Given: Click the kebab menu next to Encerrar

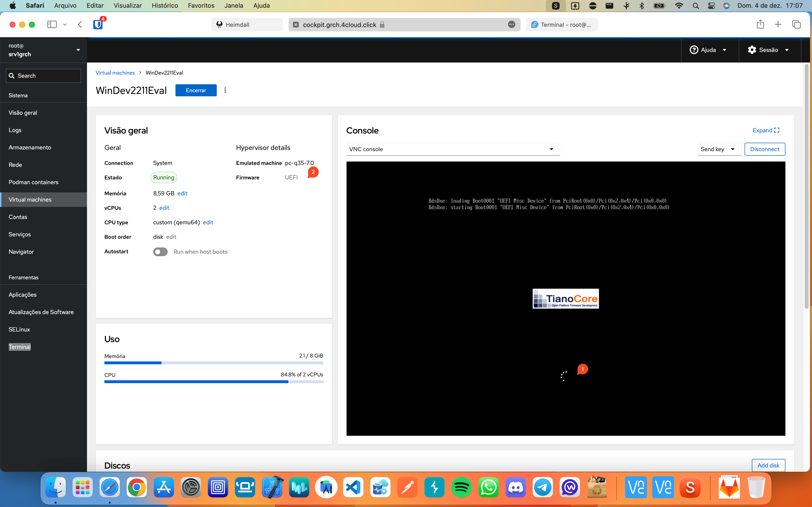Looking at the screenshot, I should 225,90.
